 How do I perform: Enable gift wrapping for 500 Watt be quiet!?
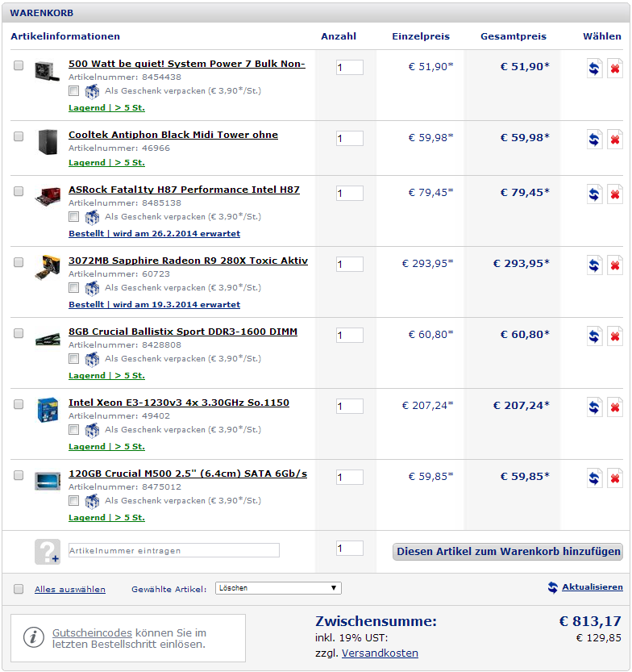click(x=73, y=91)
